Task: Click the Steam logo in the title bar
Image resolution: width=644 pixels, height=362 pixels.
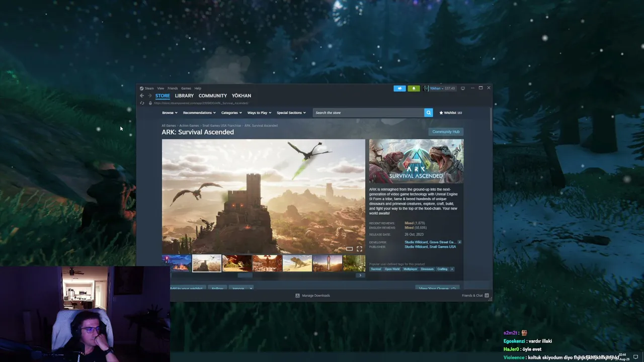Action: tap(142, 88)
